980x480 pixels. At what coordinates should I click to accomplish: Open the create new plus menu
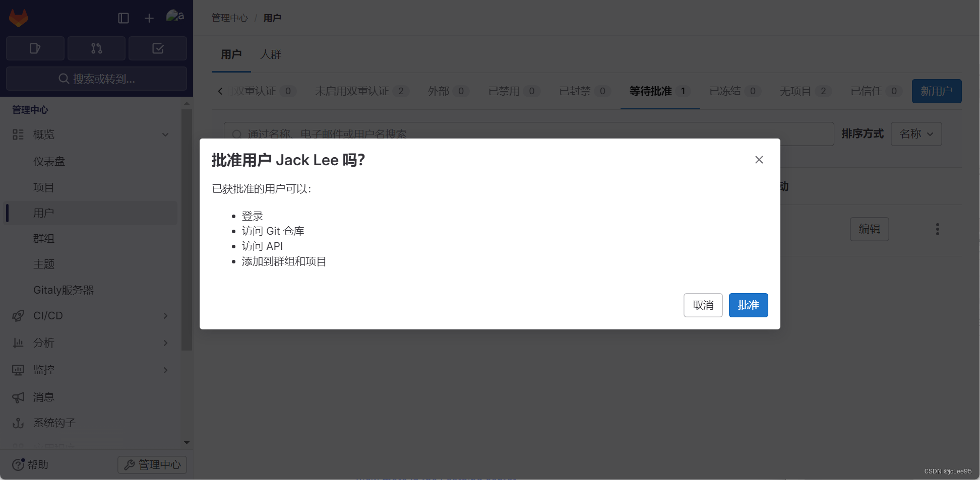pos(149,18)
